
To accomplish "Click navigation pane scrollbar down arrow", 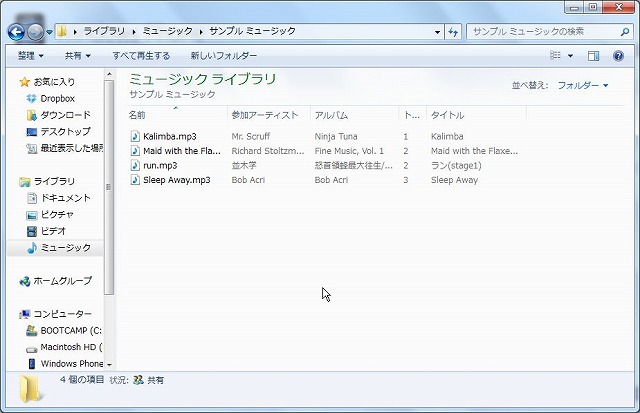I will (x=109, y=364).
